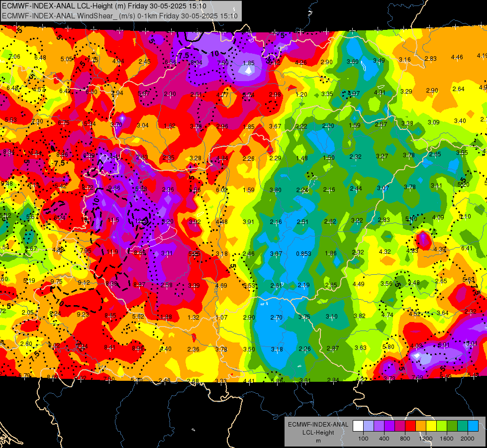Select the 3.60 value in the green area
The width and height of the screenshot is (487, 448).
click(353, 62)
